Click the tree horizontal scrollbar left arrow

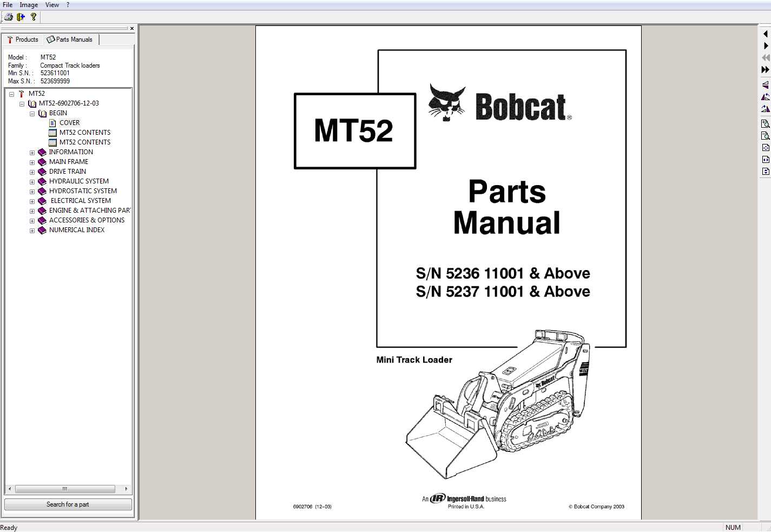point(9,489)
